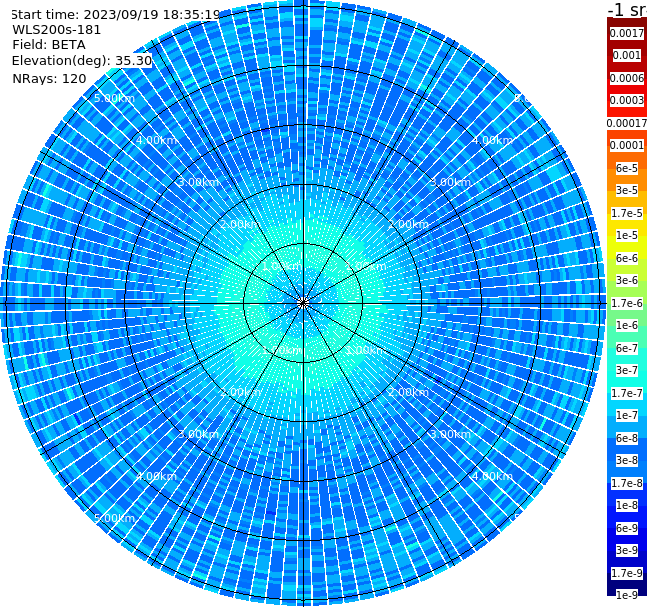Click the 1.7e-5 colorbar value
Image resolution: width=647 pixels, height=607 pixels.
627,213
